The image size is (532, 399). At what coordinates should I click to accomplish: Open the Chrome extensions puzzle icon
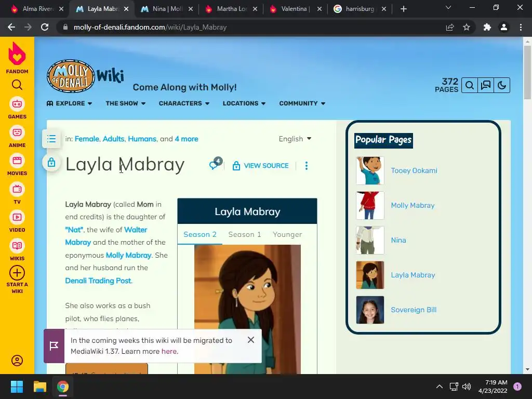click(x=487, y=27)
